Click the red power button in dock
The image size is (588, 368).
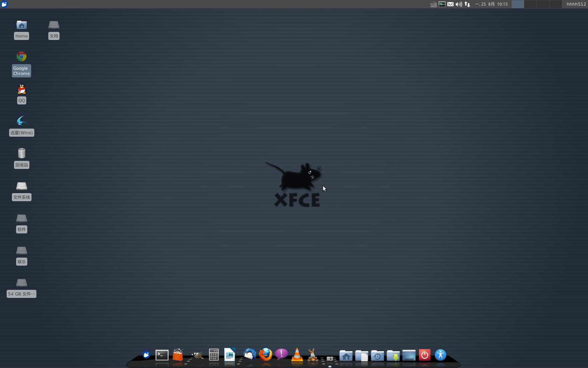click(425, 355)
